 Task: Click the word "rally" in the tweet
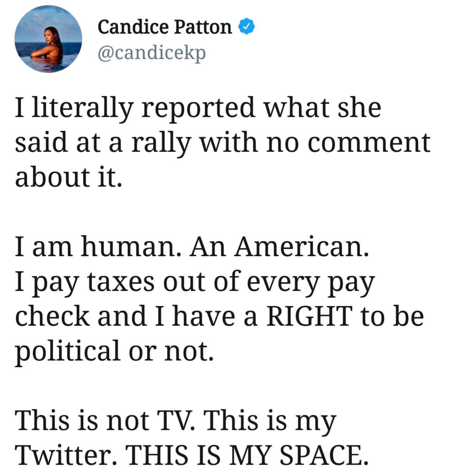point(161,143)
